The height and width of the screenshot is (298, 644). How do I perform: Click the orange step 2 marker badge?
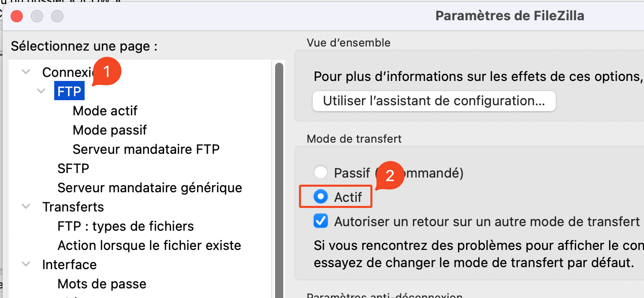[x=390, y=176]
